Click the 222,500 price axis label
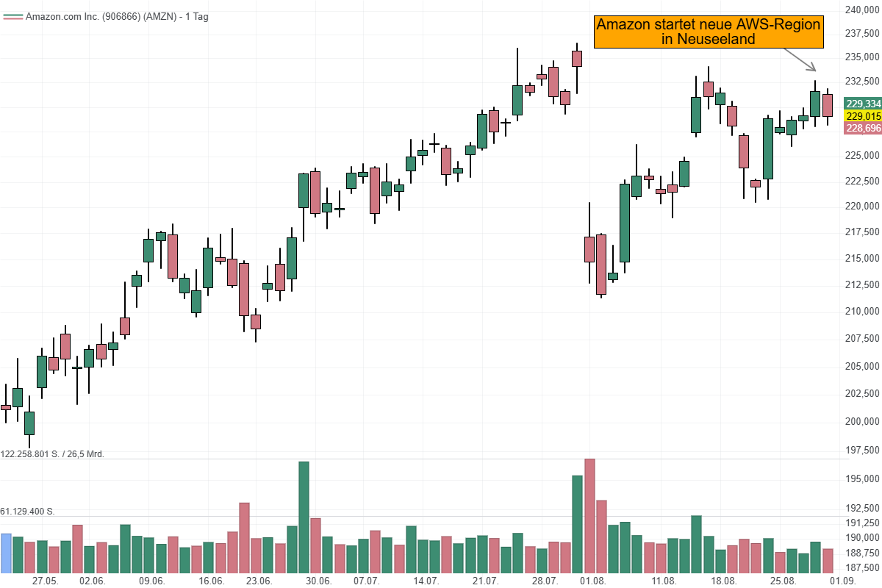This screenshot has height=588, width=882. coord(863,181)
